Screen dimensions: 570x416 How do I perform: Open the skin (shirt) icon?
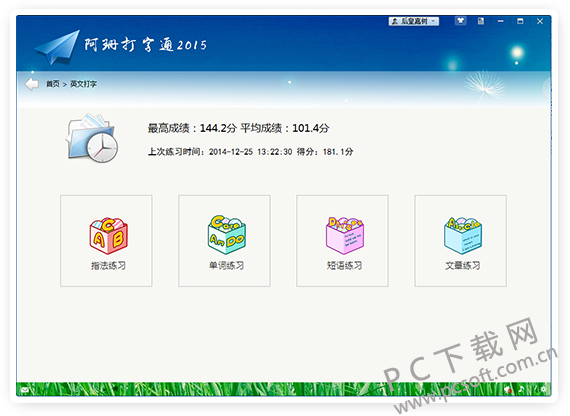pos(461,21)
